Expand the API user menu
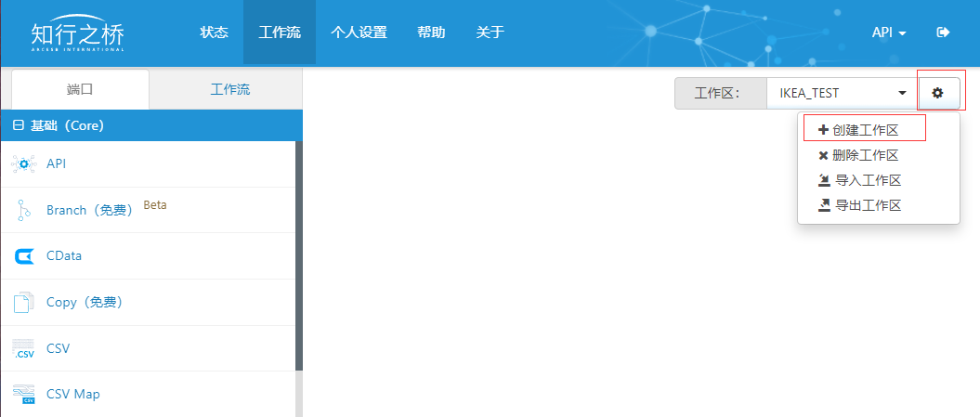The image size is (980, 417). pos(889,33)
